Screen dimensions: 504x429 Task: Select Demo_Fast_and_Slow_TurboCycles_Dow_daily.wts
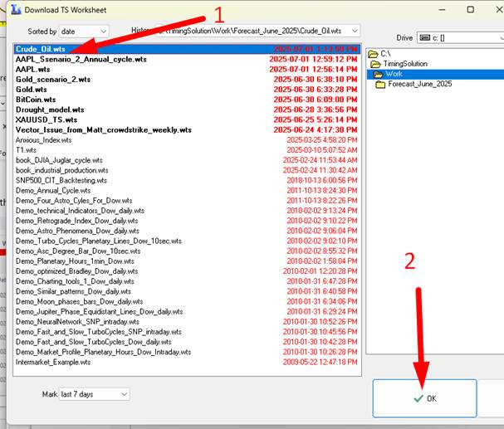click(187, 342)
